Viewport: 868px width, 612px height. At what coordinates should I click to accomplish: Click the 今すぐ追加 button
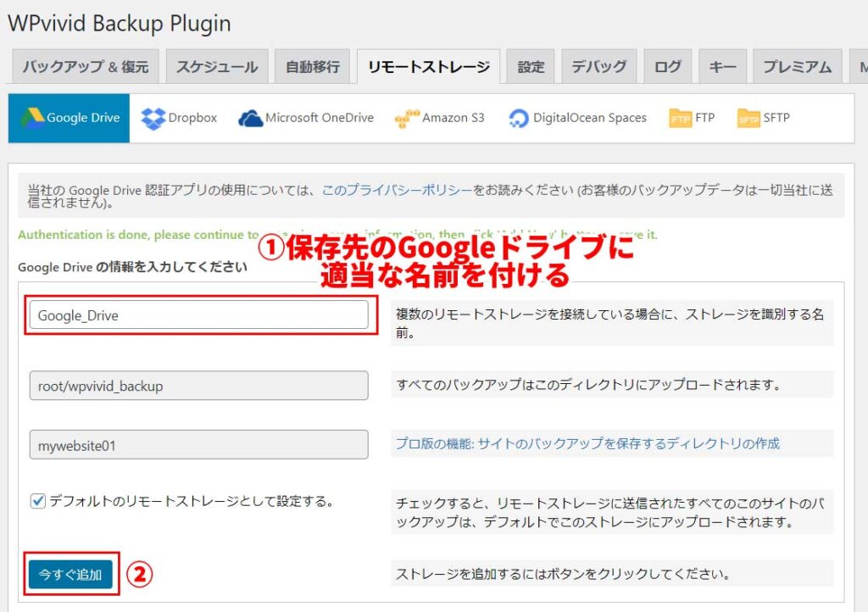pos(70,575)
